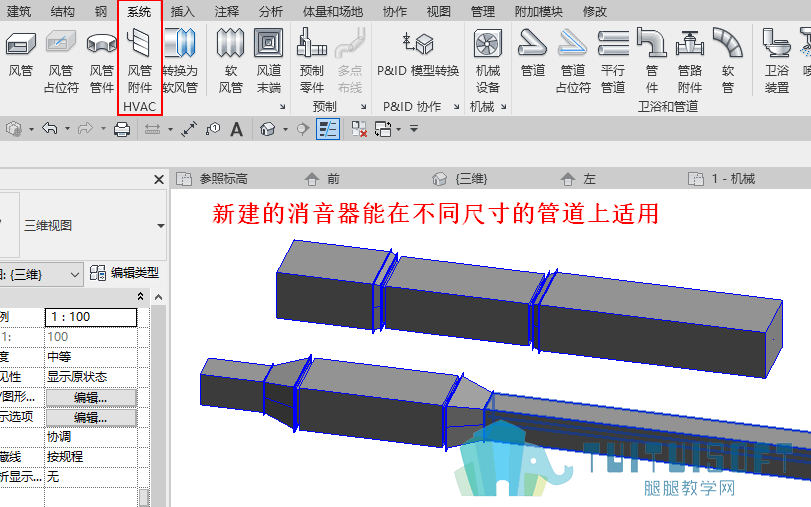
Task: Select the 管道 pipe tool
Action: pos(533,54)
